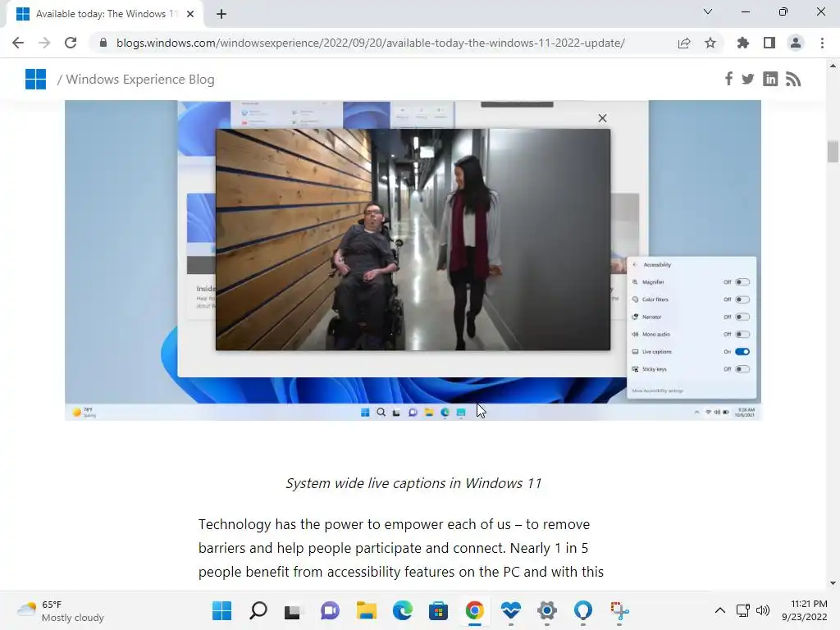Launch Microsoft Edge from taskbar

[402, 610]
